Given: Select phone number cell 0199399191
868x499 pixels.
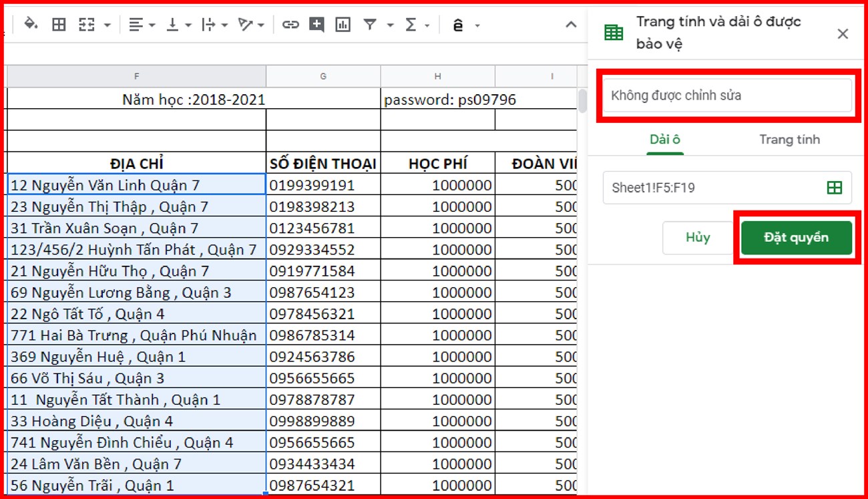Looking at the screenshot, I should [323, 185].
